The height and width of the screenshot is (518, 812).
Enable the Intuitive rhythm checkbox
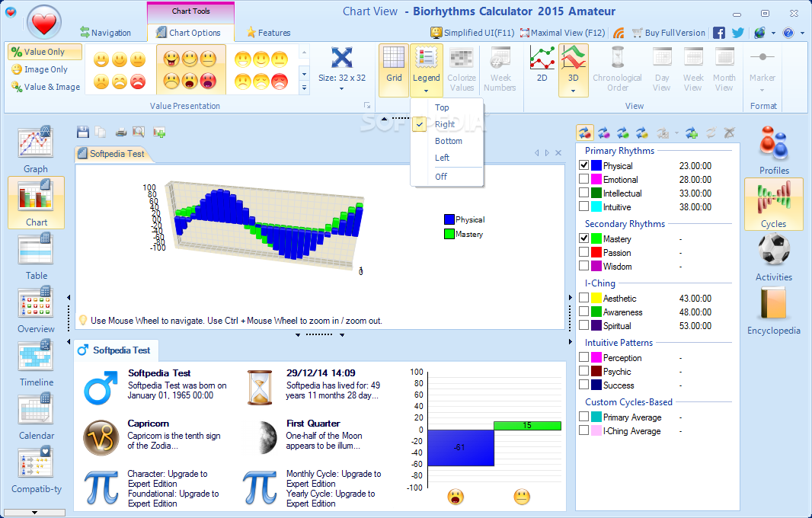pyautogui.click(x=583, y=206)
